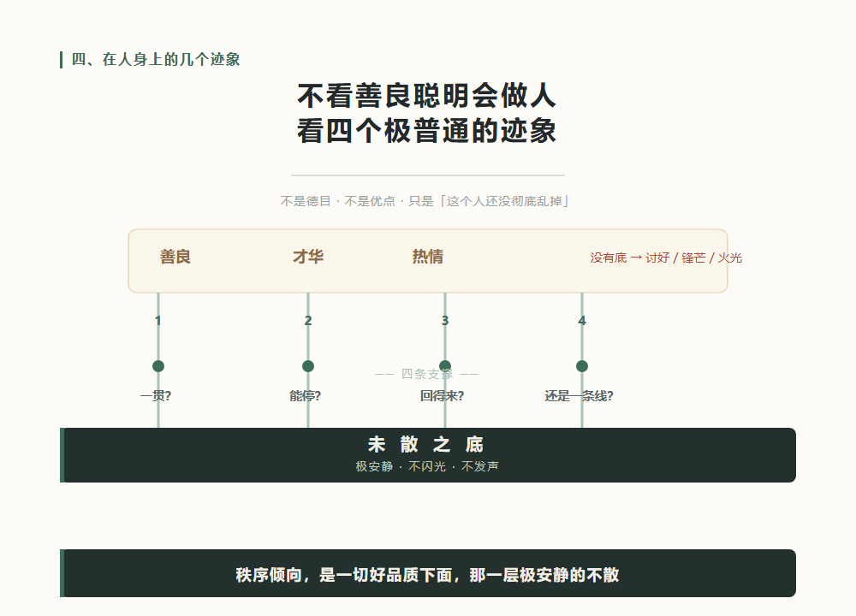Click the number "2" on the second pillar
Viewport: 856px width, 616px height.
[308, 321]
